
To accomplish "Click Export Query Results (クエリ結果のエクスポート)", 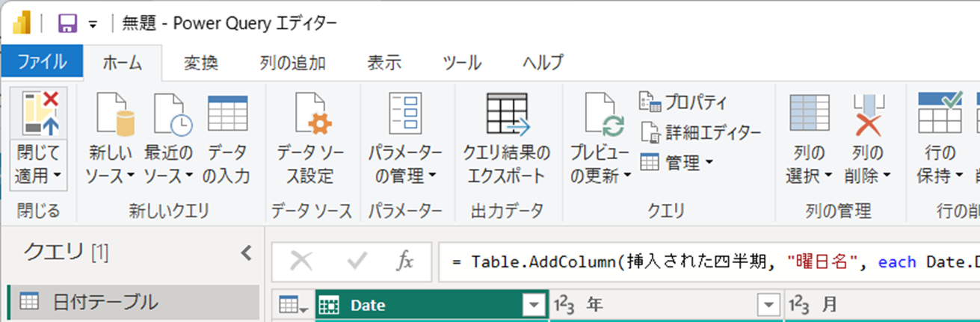I will [x=507, y=114].
